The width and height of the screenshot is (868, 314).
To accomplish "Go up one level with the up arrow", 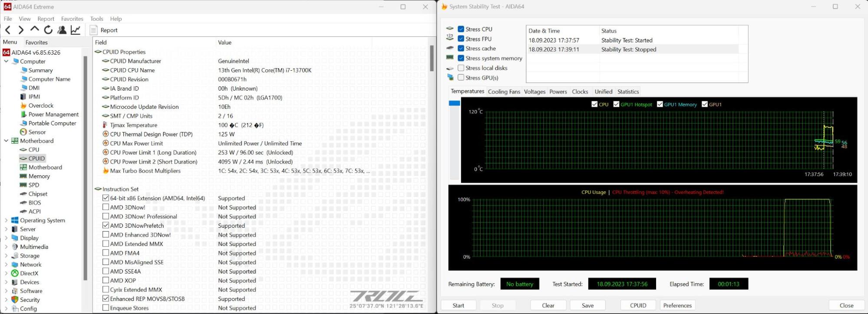I will [x=34, y=29].
